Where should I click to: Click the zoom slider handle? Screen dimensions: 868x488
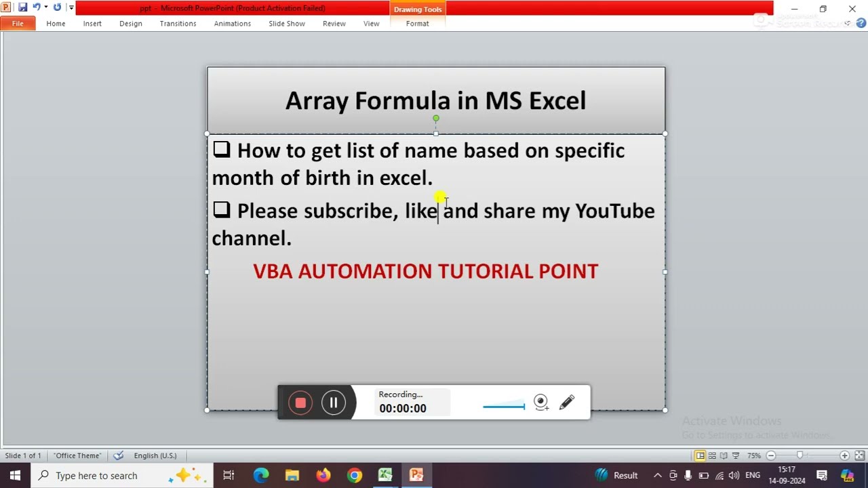click(800, 455)
